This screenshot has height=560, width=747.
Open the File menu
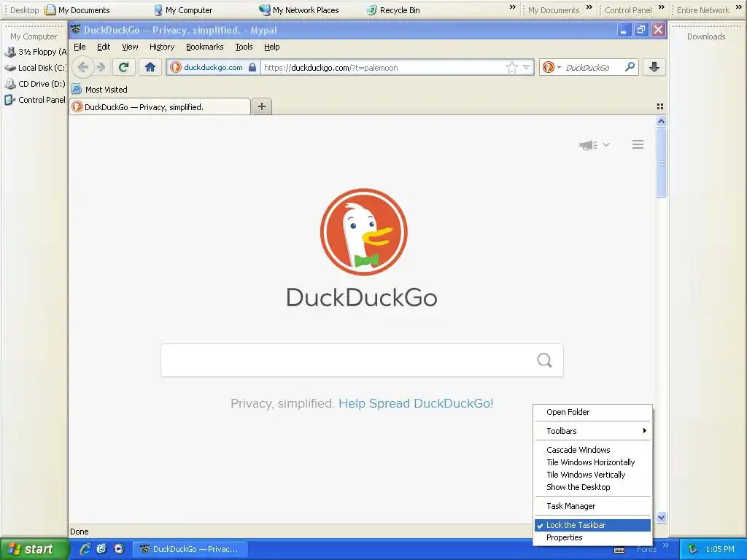click(x=80, y=47)
